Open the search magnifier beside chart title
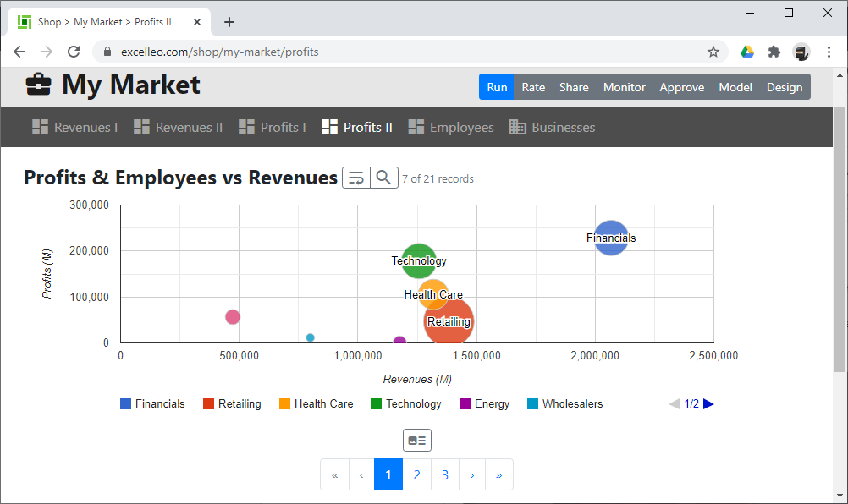The image size is (848, 504). pos(384,178)
